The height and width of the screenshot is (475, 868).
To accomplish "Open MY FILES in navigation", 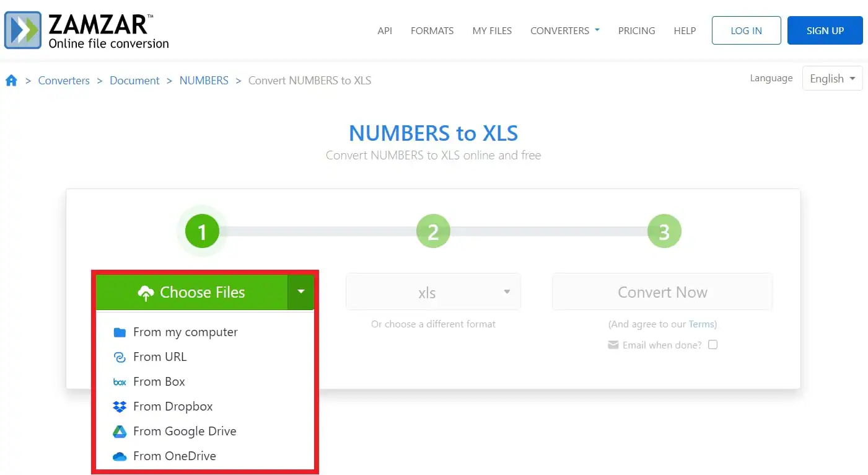I will tap(492, 30).
